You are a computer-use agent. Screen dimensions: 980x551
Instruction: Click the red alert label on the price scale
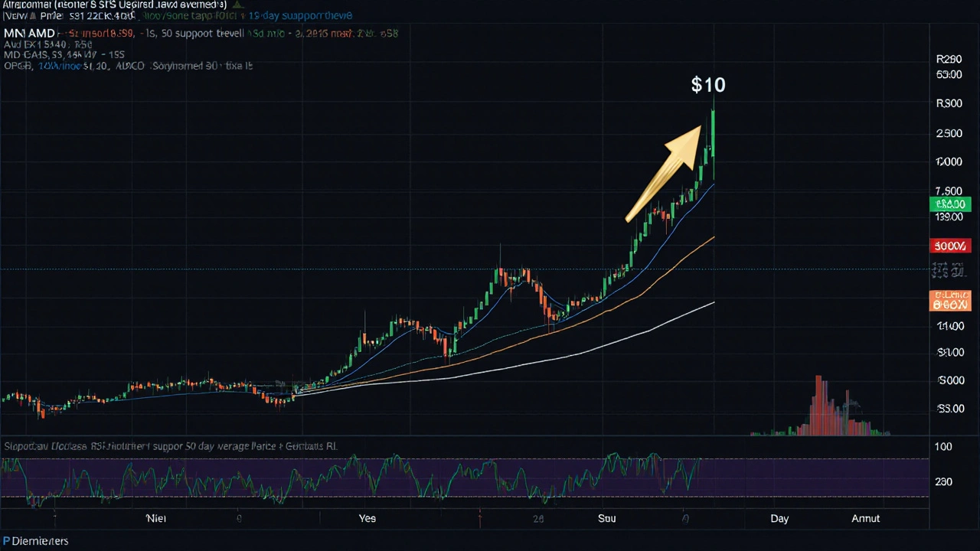click(949, 246)
